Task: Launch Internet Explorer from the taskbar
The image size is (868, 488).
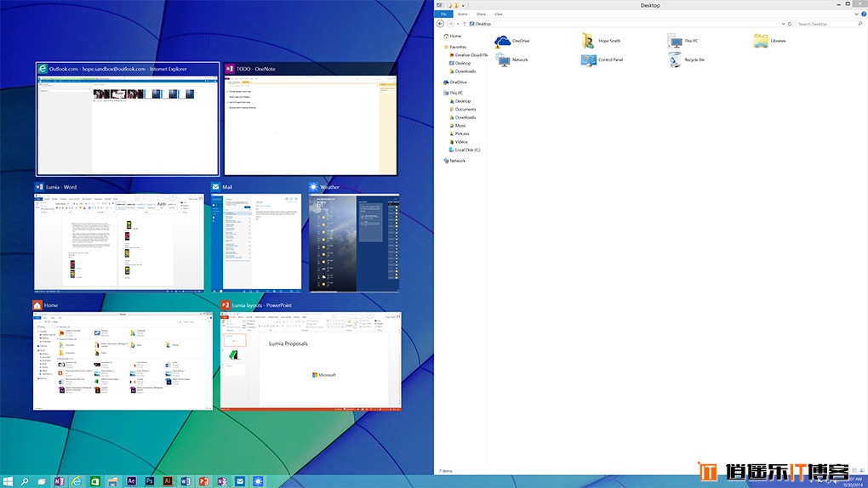Action: pos(77,481)
